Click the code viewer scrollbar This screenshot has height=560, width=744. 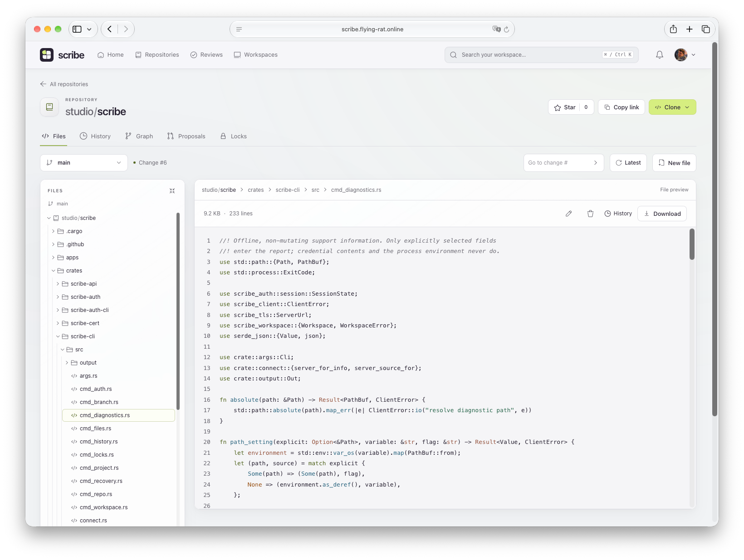point(692,245)
